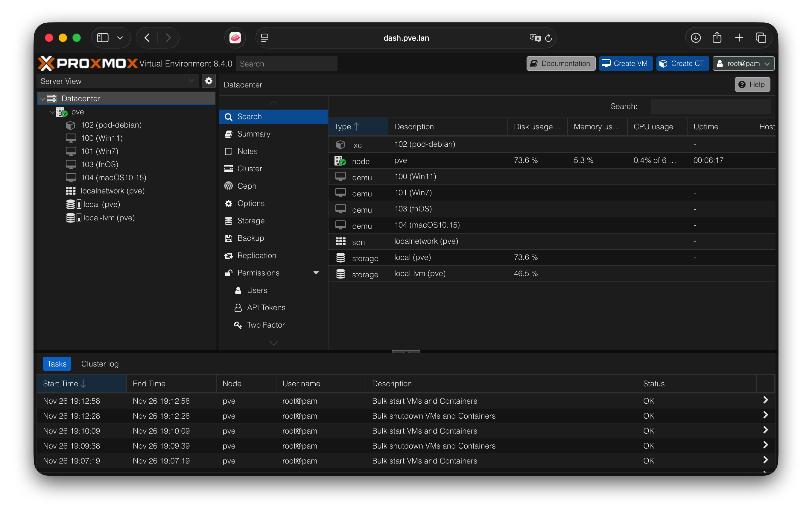Open the API Tokens page
The width and height of the screenshot is (812, 521).
(x=266, y=308)
